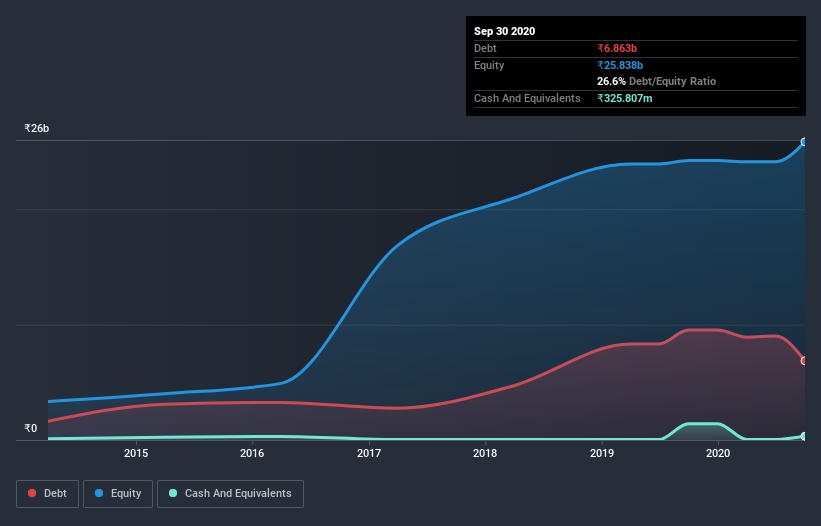This screenshot has width=821, height=526.
Task: Click the ₹0 y-axis label
Action: coord(31,428)
